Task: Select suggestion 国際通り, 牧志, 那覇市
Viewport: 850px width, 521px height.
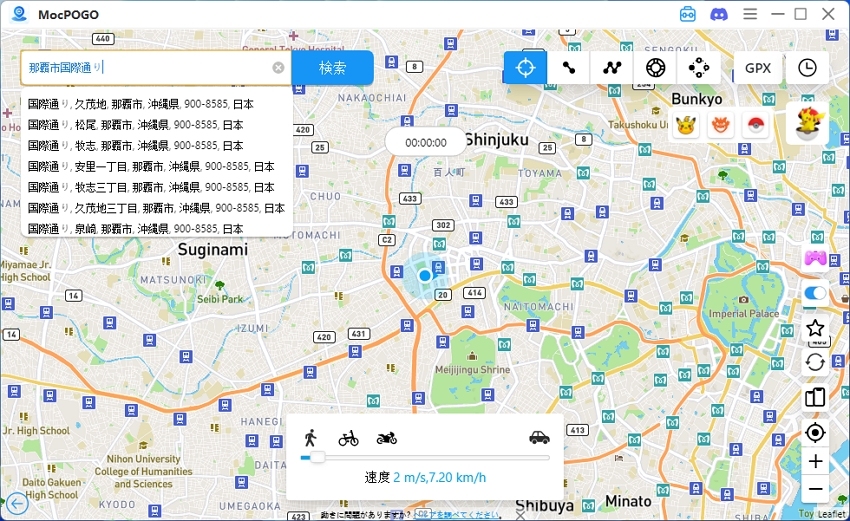Action: coord(157,145)
